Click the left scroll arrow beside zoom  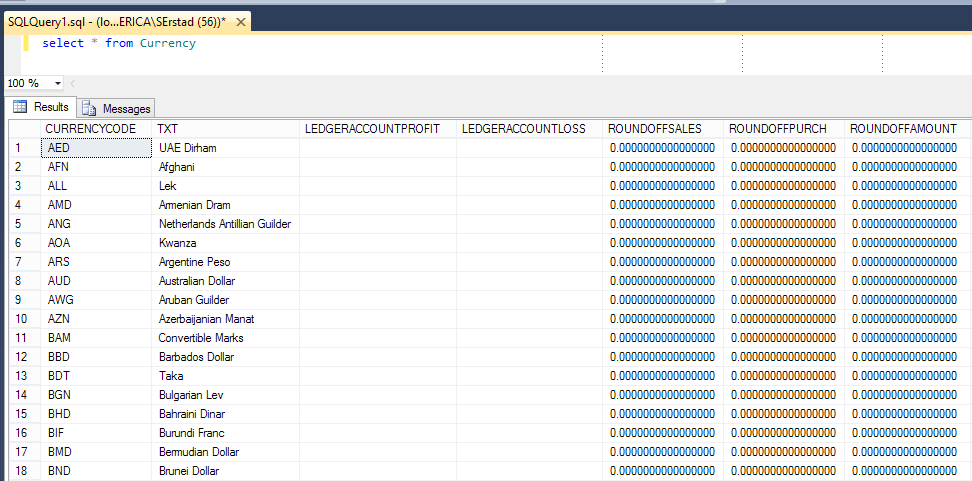coord(73,83)
